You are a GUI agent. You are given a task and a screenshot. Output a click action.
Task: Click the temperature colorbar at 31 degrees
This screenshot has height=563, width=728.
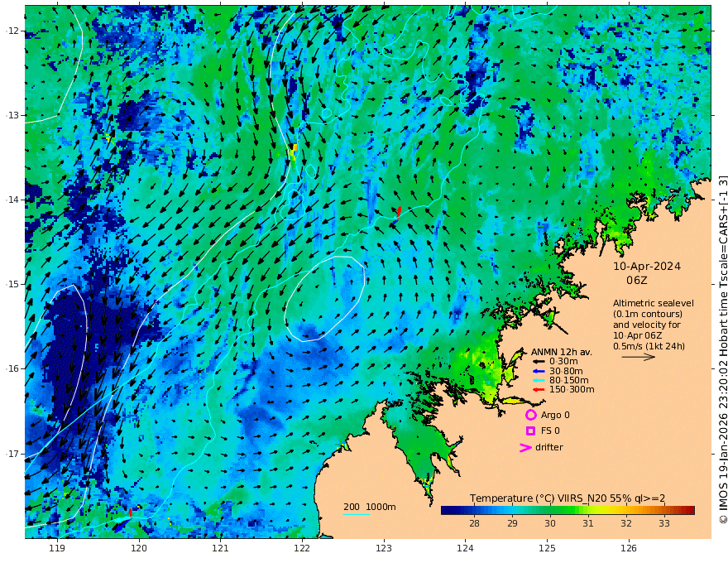click(588, 511)
